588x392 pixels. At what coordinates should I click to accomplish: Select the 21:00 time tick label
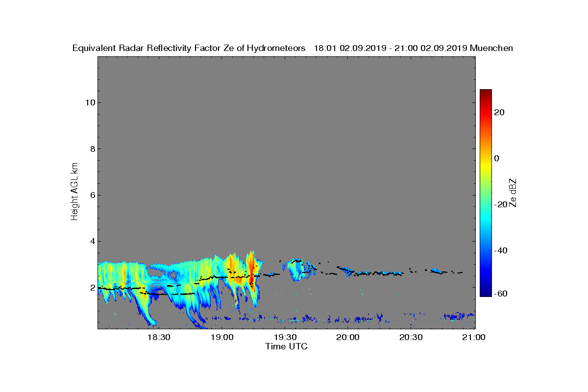pyautogui.click(x=474, y=338)
